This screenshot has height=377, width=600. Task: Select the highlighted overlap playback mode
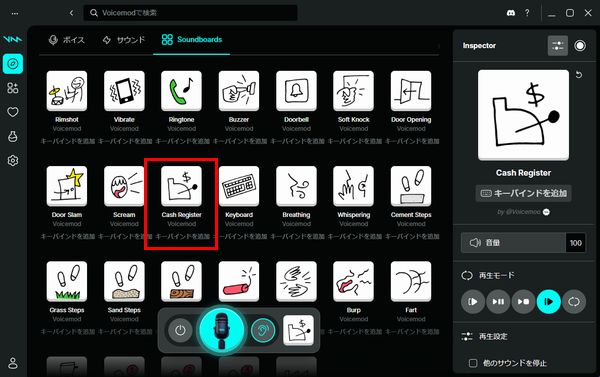coord(549,302)
